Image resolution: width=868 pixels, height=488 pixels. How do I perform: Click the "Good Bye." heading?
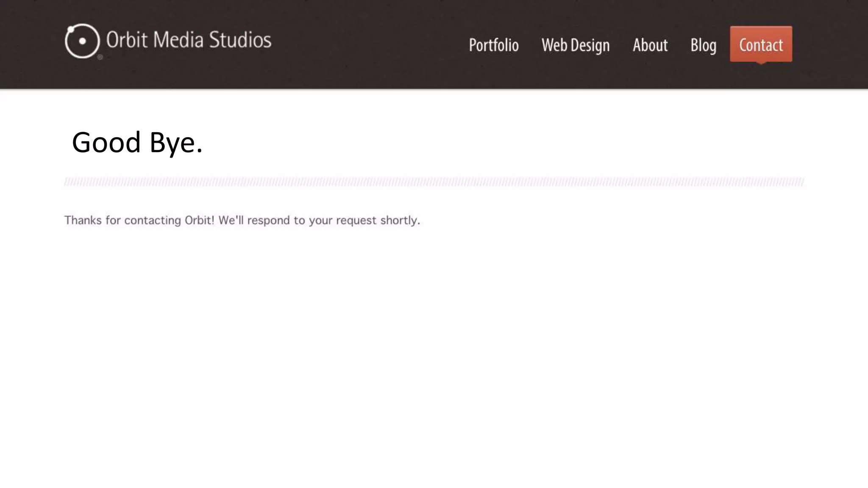pos(137,142)
